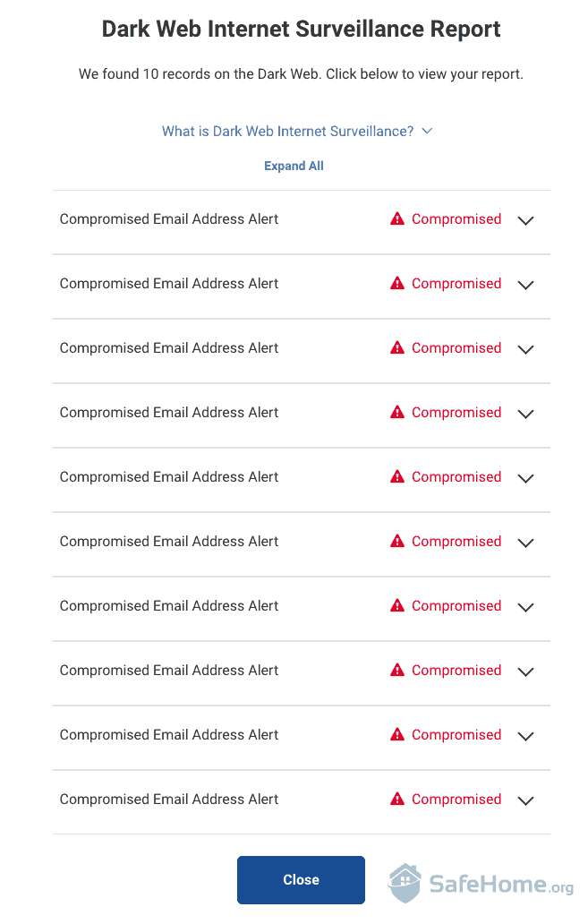Click the fifth alert's red warning triangle icon
Viewport: 588px width, 924px height.
pos(397,476)
